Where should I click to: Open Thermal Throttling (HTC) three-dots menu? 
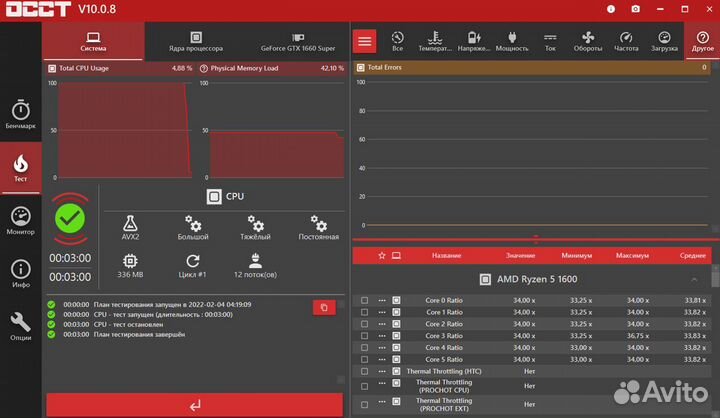click(382, 371)
